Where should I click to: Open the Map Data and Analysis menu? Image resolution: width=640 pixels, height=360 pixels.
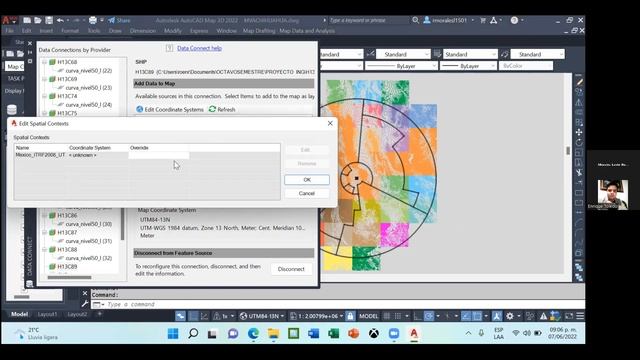(307, 31)
